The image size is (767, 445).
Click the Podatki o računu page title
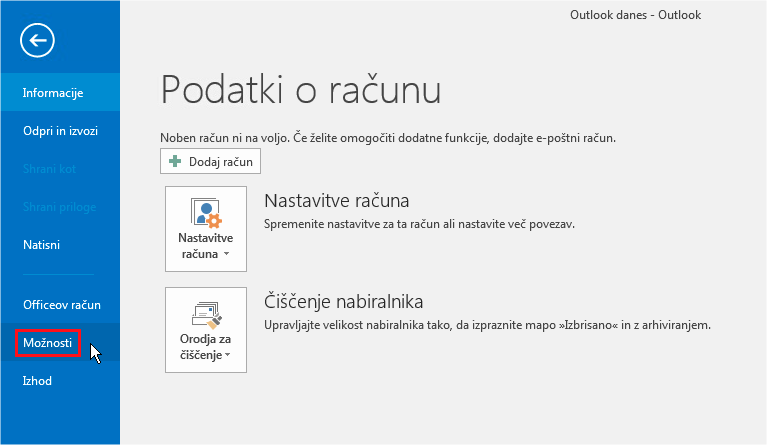click(300, 89)
